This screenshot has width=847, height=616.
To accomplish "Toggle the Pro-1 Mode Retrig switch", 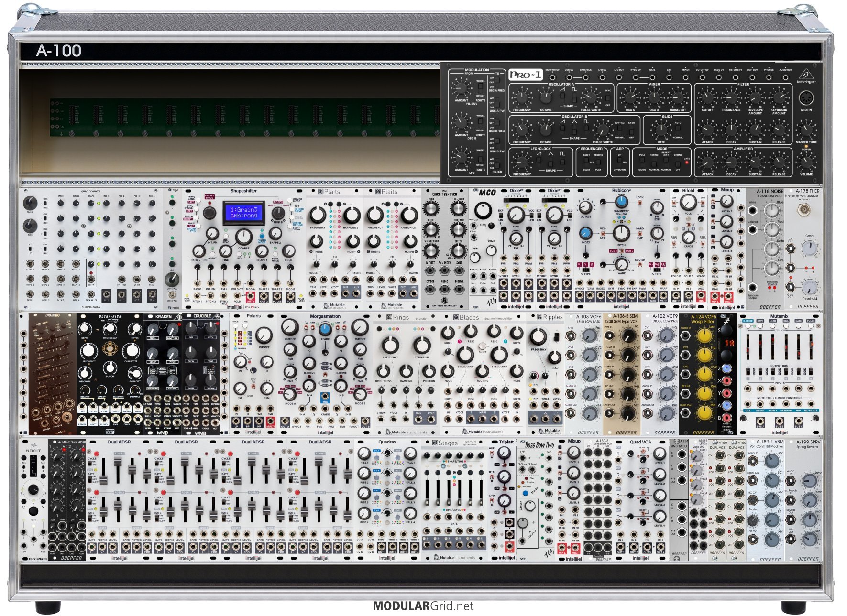I will pyautogui.click(x=654, y=162).
